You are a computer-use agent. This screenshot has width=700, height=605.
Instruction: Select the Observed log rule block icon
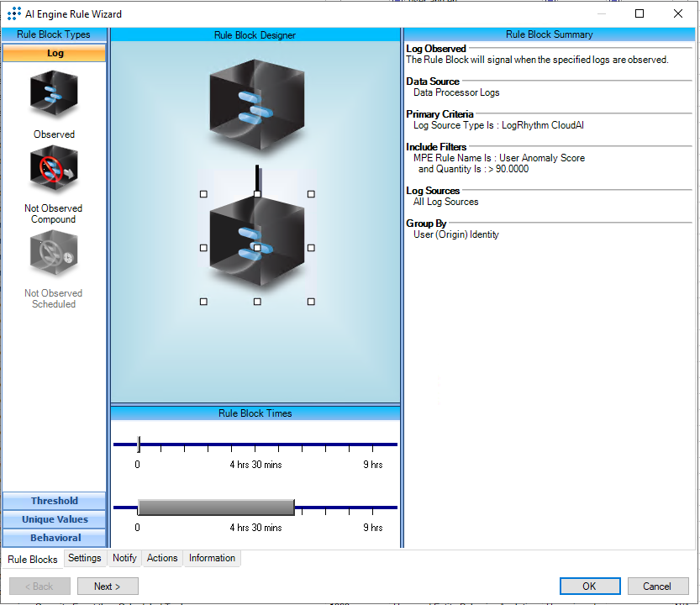click(54, 95)
